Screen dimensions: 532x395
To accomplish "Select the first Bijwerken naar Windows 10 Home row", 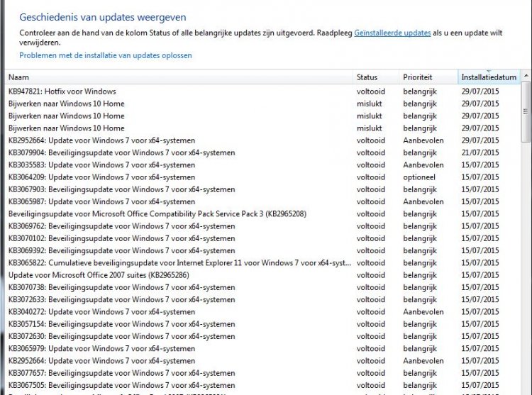I will (x=66, y=104).
